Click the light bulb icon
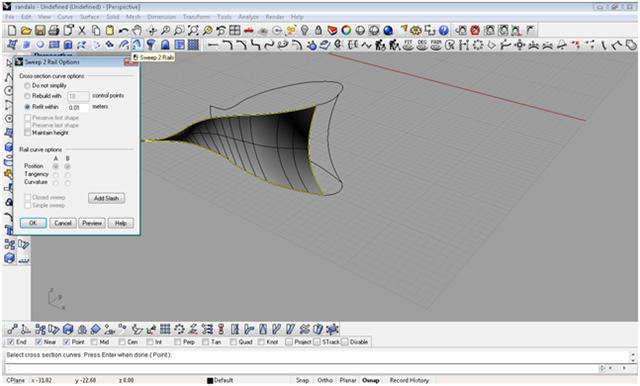 304,31
